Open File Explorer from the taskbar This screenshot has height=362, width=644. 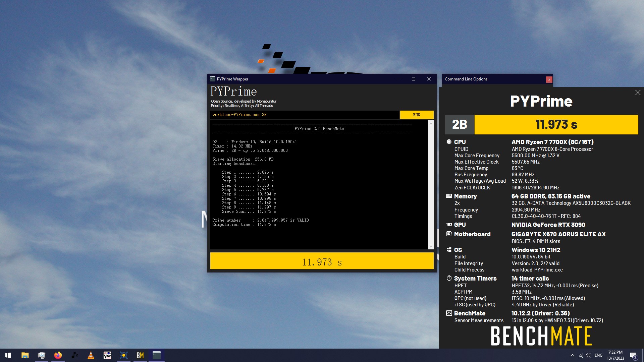point(25,355)
